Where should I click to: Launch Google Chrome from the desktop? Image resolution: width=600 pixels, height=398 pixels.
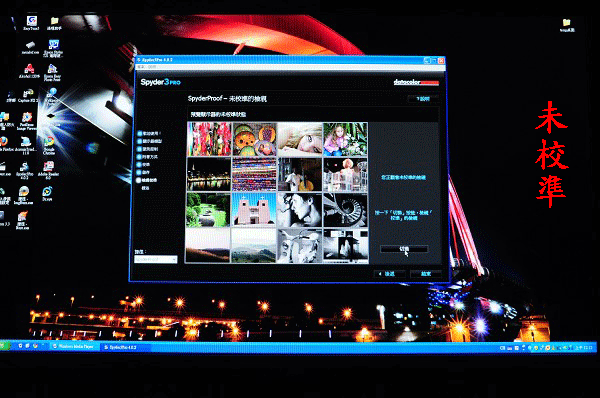pyautogui.click(x=49, y=145)
